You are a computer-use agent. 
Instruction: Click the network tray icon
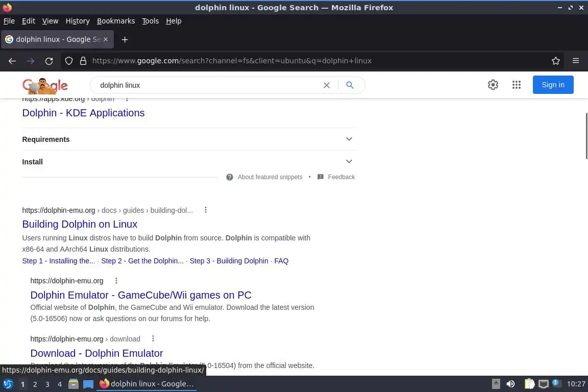click(544, 384)
